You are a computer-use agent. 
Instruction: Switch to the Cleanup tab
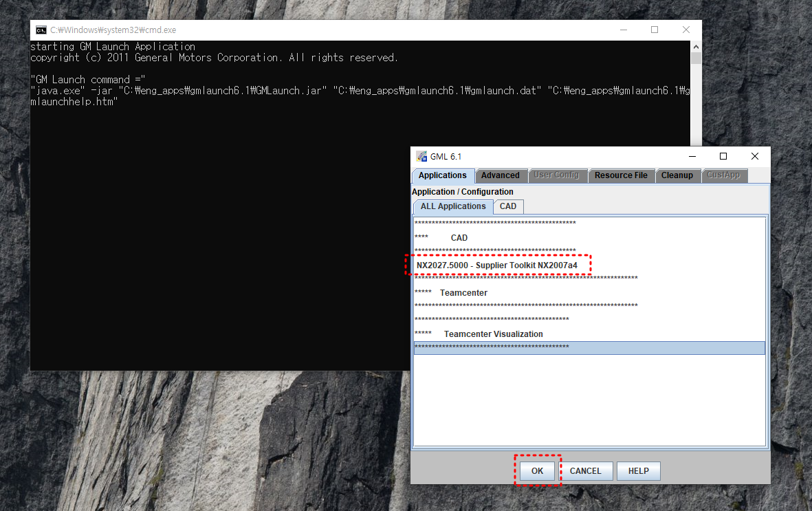tap(677, 175)
